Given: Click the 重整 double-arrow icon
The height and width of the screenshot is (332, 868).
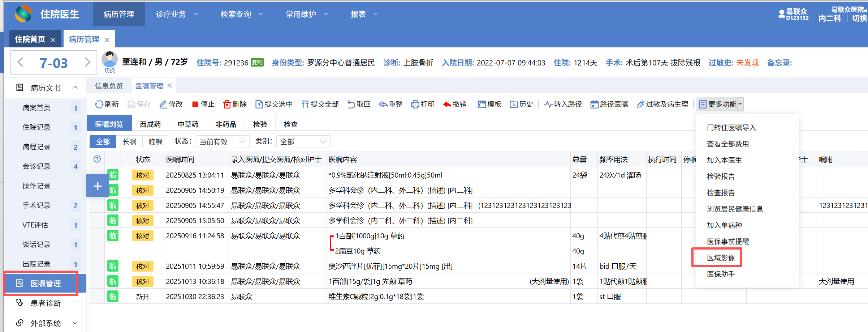Looking at the screenshot, I should point(383,105).
